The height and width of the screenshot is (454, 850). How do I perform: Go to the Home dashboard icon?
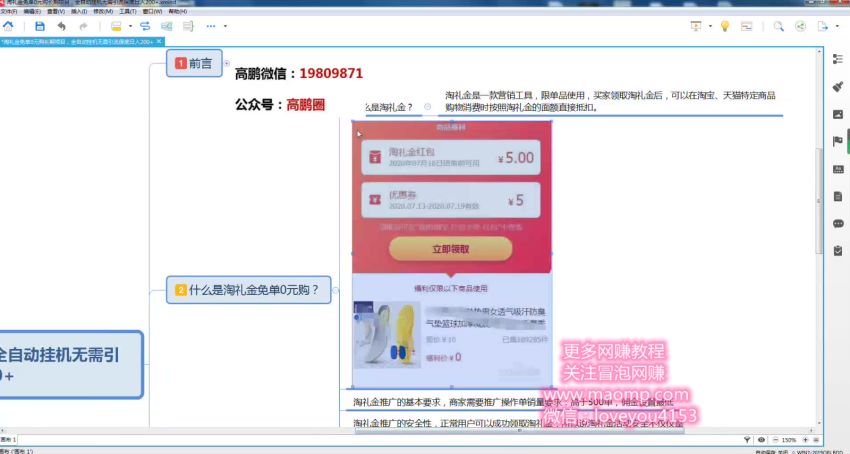pyautogui.click(x=8, y=26)
